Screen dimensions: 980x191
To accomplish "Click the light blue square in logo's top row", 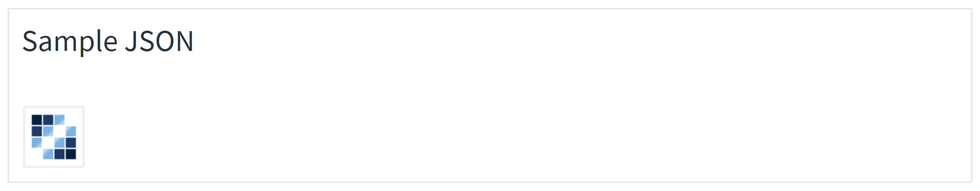I will pyautogui.click(x=60, y=120).
